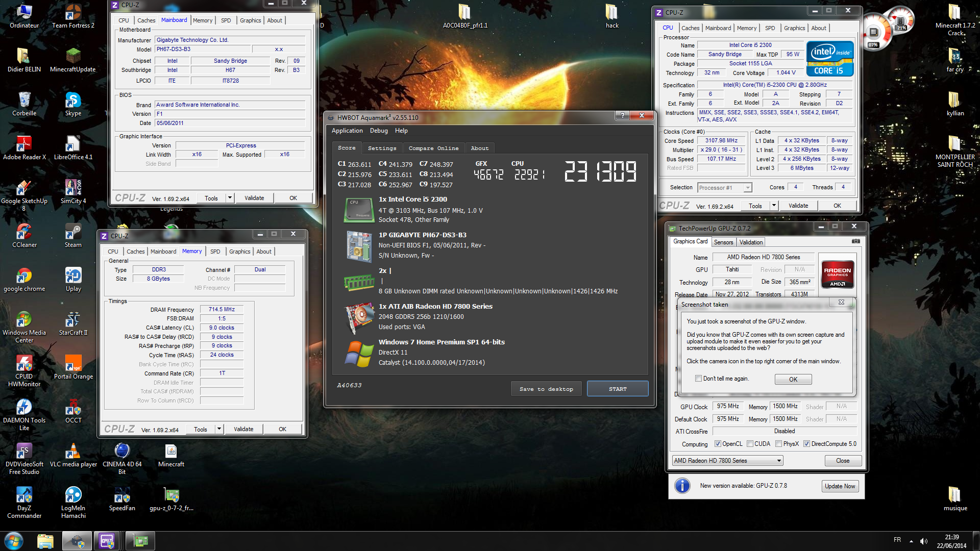Click GPU-Z camera screenshot icon
The width and height of the screenshot is (980, 551).
coord(856,241)
